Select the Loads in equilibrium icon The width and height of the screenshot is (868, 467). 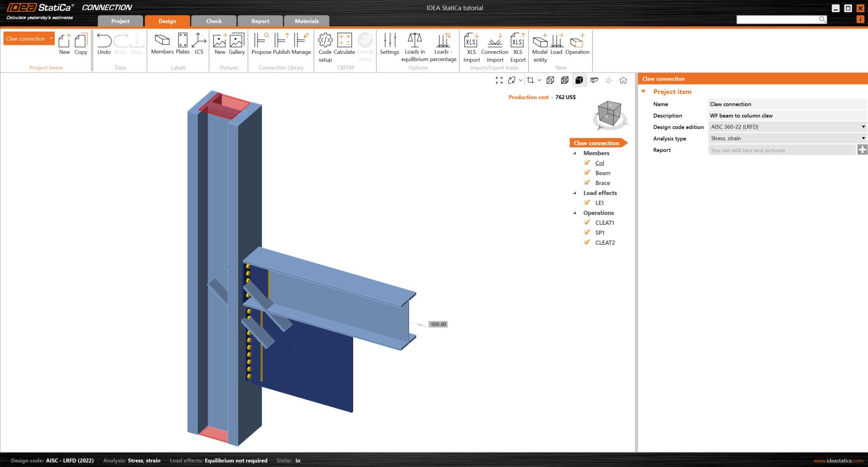click(x=414, y=44)
